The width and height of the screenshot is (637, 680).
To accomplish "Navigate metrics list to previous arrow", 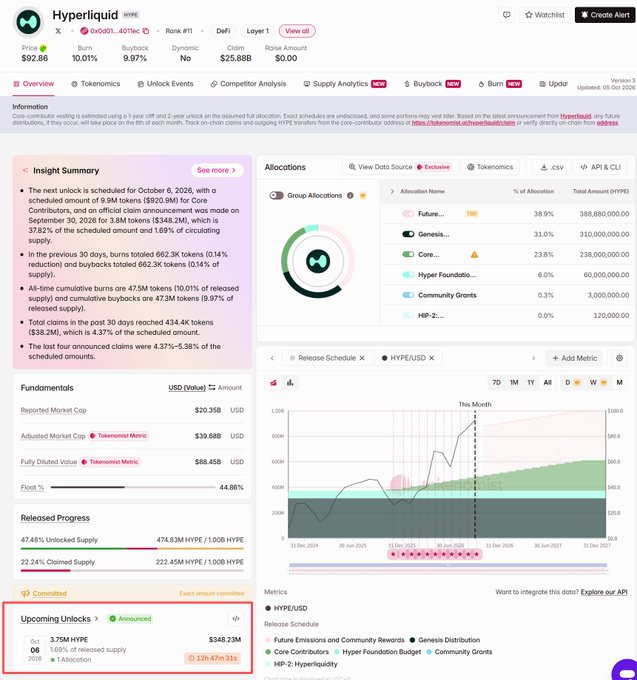I will [x=272, y=358].
